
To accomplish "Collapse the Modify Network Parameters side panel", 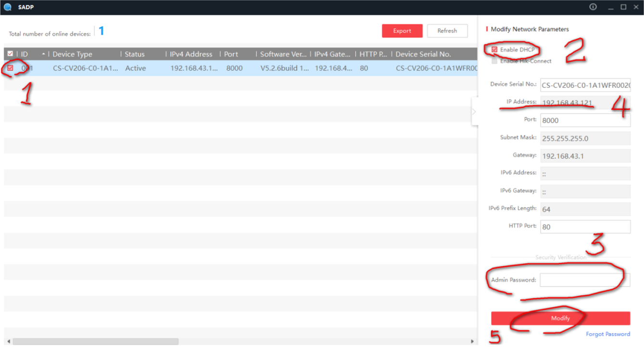I will click(474, 112).
